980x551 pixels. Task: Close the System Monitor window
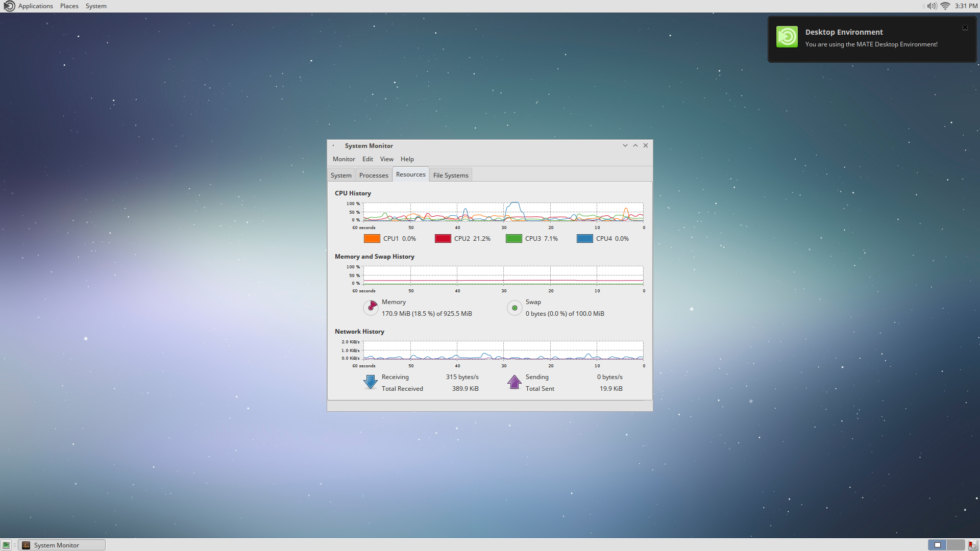(x=646, y=145)
